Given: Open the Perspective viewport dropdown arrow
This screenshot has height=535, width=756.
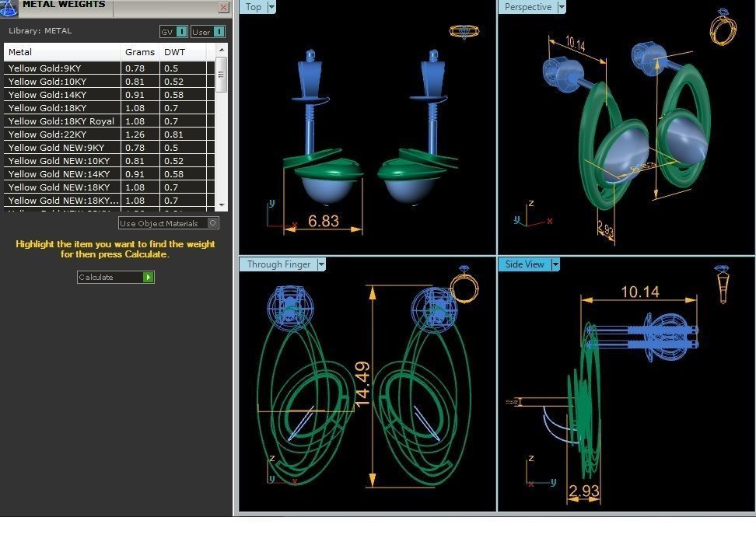Looking at the screenshot, I should coord(562,7).
